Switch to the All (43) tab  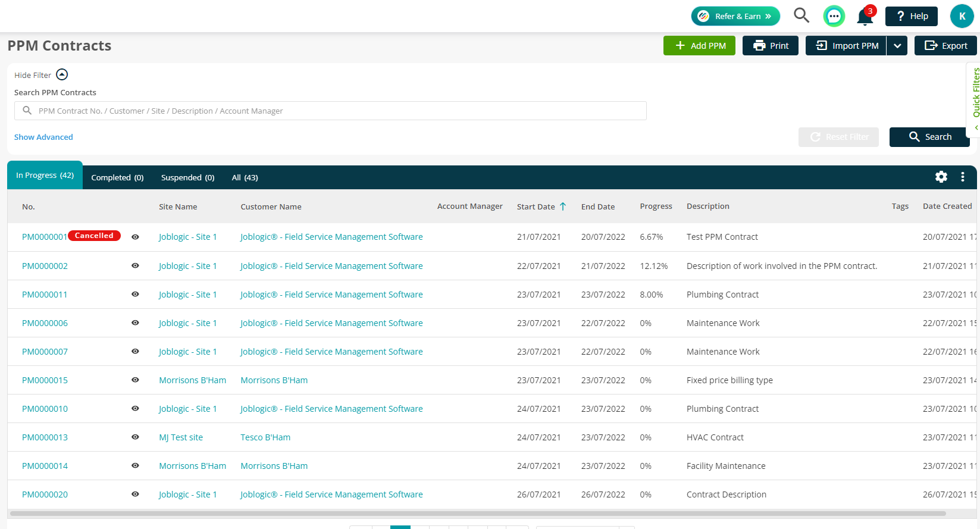(x=245, y=177)
